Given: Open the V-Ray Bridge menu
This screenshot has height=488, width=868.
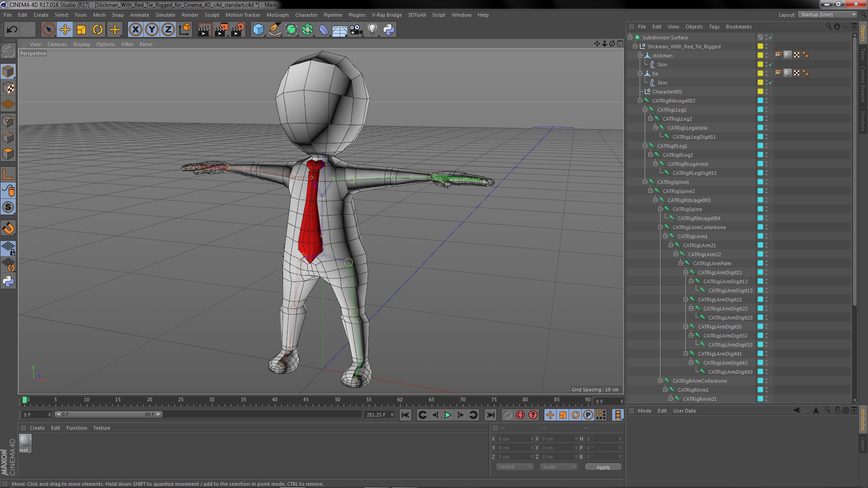Looking at the screenshot, I should [387, 15].
